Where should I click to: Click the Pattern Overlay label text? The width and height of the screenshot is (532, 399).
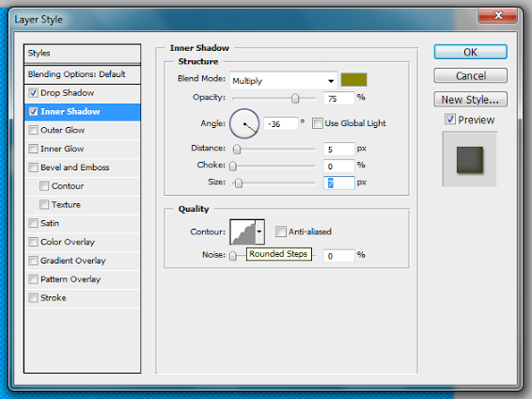pyautogui.click(x=70, y=279)
